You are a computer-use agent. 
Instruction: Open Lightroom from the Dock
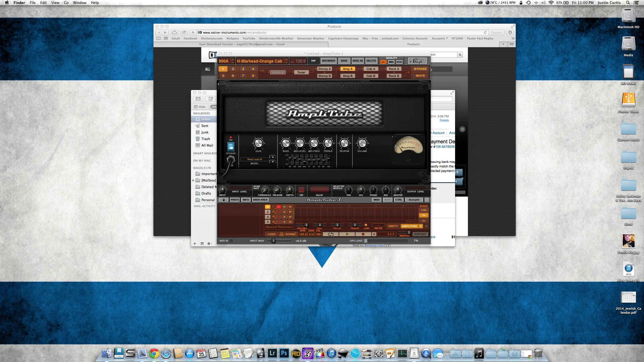coord(272,353)
